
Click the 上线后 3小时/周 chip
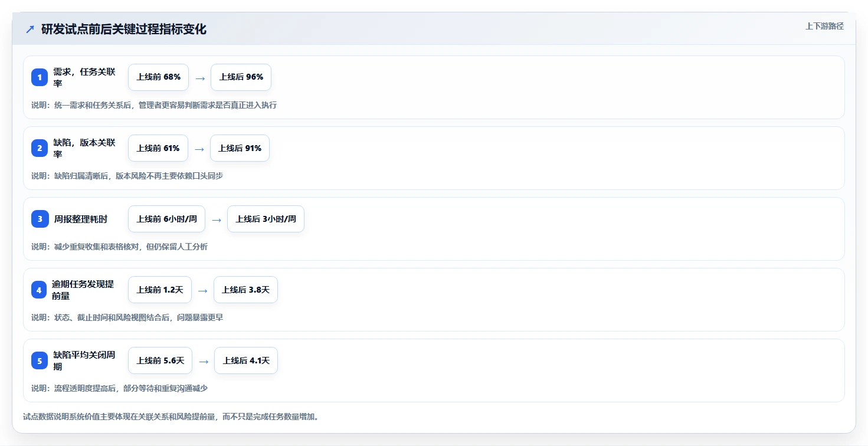pos(266,219)
